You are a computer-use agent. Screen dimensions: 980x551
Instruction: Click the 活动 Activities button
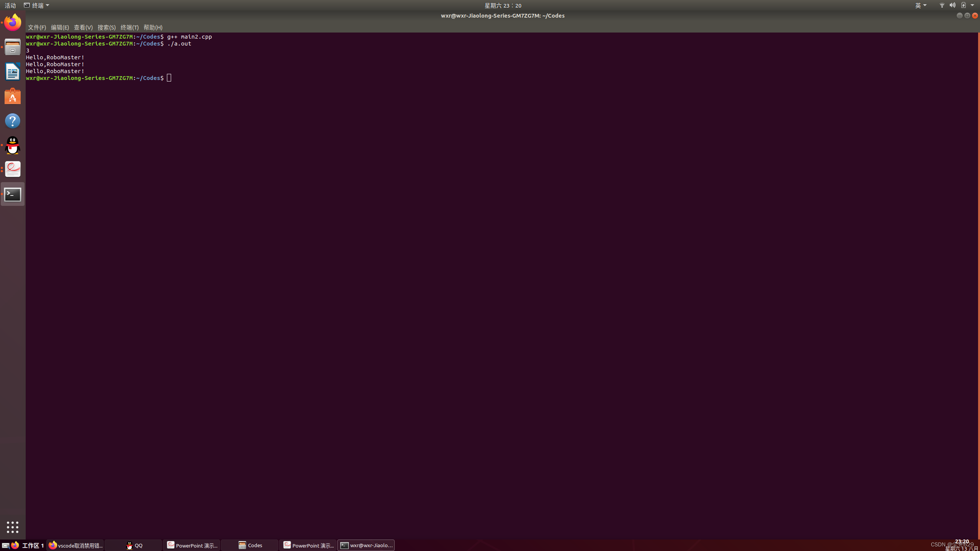click(10, 5)
